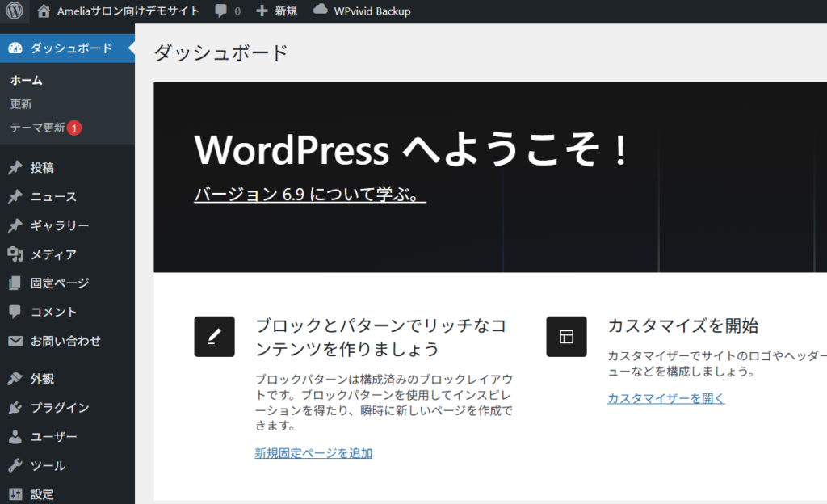Open the comments bubble icon in admin bar

pos(221,11)
